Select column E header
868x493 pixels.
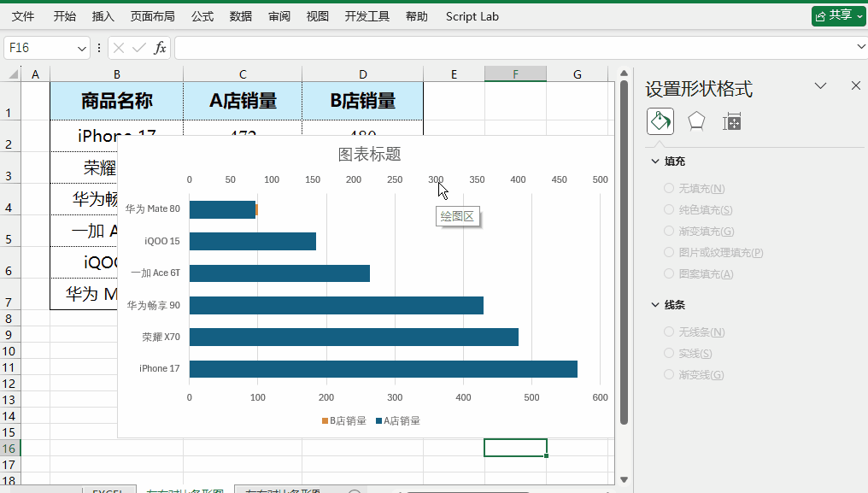pos(454,74)
